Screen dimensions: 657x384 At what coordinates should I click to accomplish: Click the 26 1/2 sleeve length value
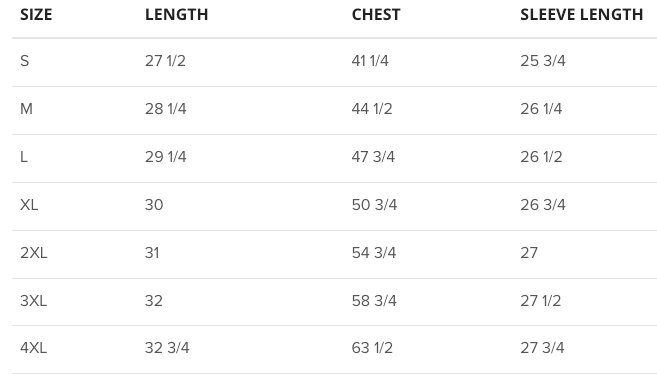(541, 157)
